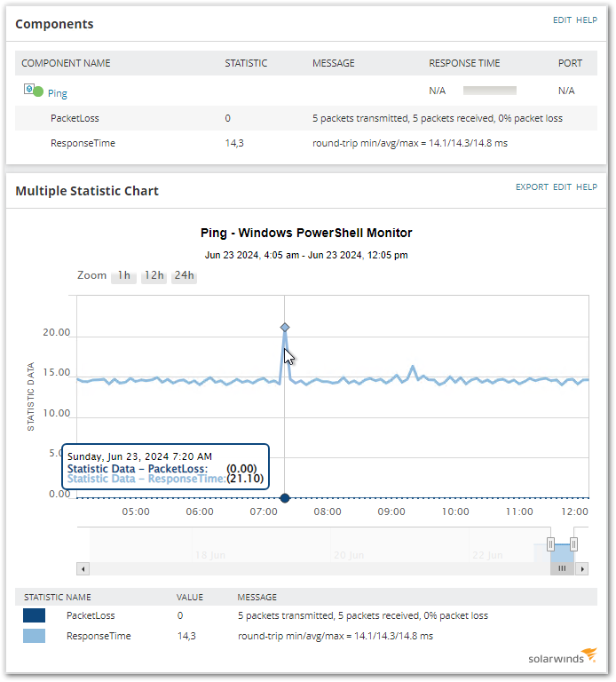Click the round-trip message in legend table

[336, 636]
